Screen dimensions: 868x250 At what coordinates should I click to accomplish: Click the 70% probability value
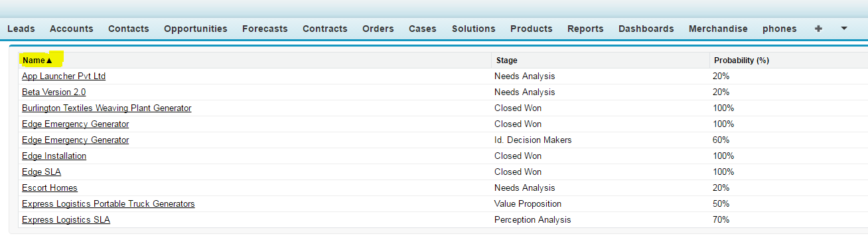721,220
